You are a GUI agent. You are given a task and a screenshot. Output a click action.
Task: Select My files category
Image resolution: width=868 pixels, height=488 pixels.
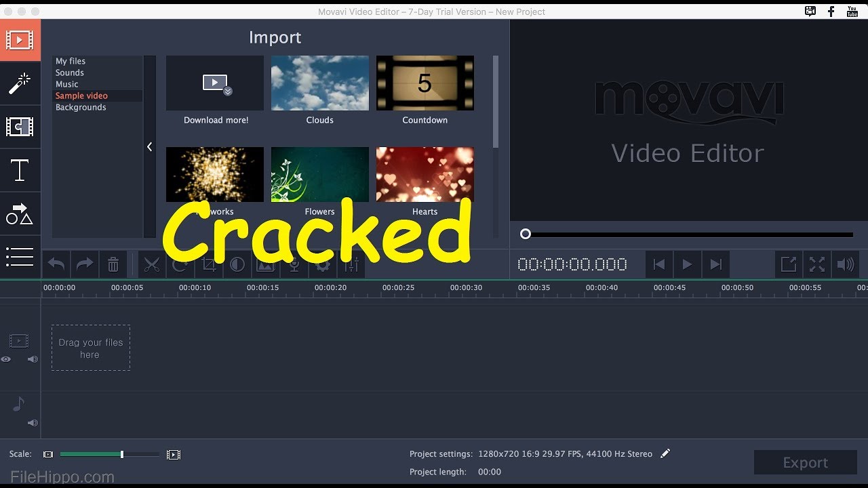click(71, 61)
